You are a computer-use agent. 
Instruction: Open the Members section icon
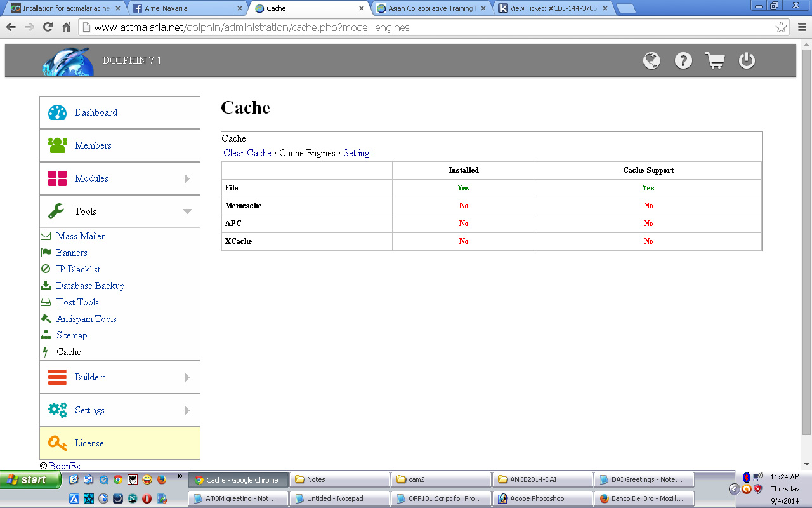coord(57,145)
